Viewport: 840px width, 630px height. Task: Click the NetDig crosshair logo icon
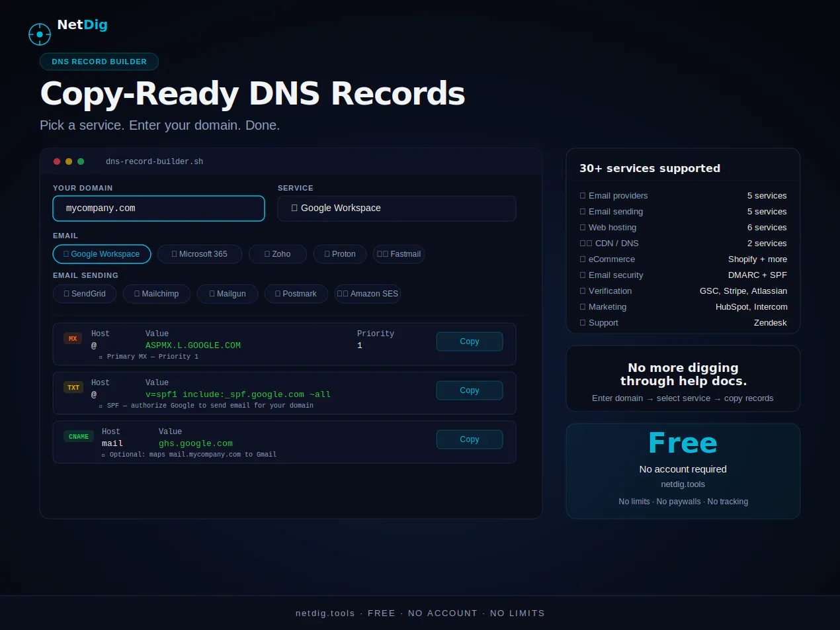tap(40, 34)
